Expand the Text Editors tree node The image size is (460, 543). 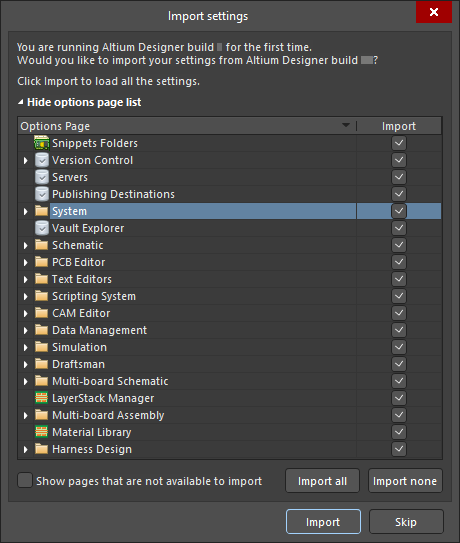[x=25, y=279]
